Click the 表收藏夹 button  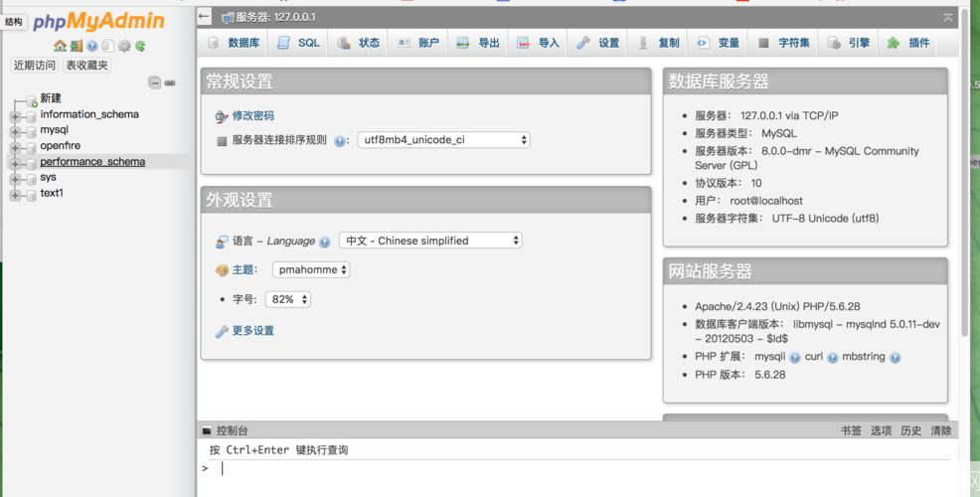(86, 65)
